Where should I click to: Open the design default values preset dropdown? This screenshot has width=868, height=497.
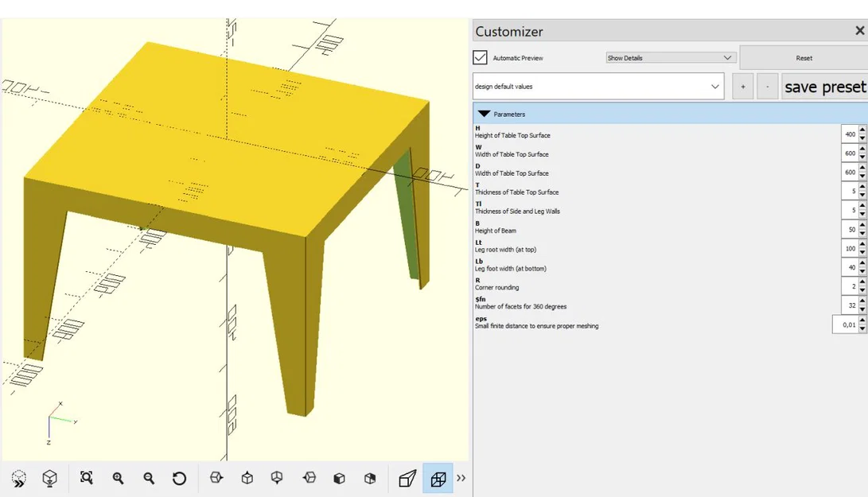coord(598,87)
